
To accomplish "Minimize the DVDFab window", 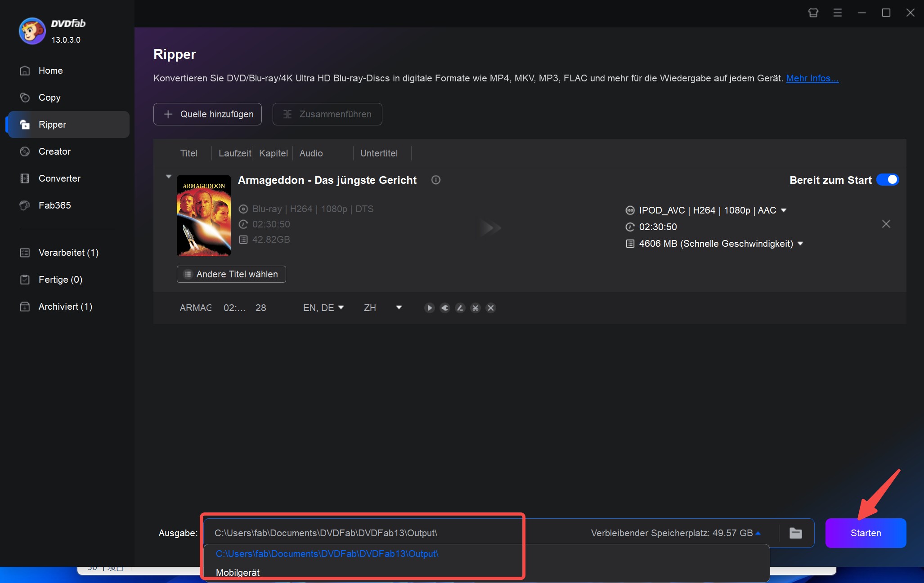I will coord(862,13).
